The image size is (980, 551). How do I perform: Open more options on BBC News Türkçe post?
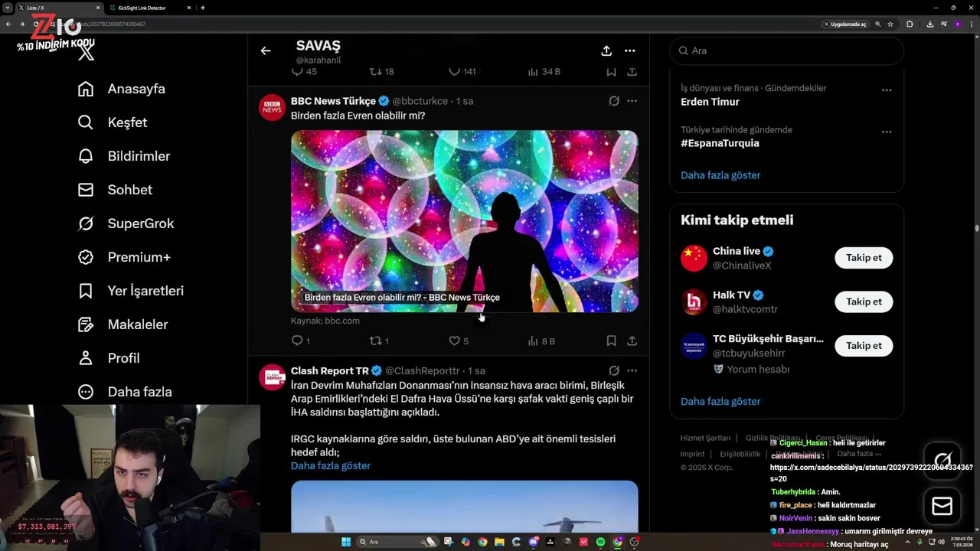click(632, 101)
